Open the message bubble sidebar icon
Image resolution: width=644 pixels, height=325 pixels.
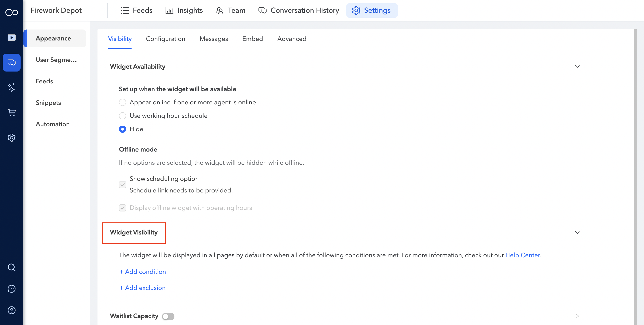tap(11, 289)
